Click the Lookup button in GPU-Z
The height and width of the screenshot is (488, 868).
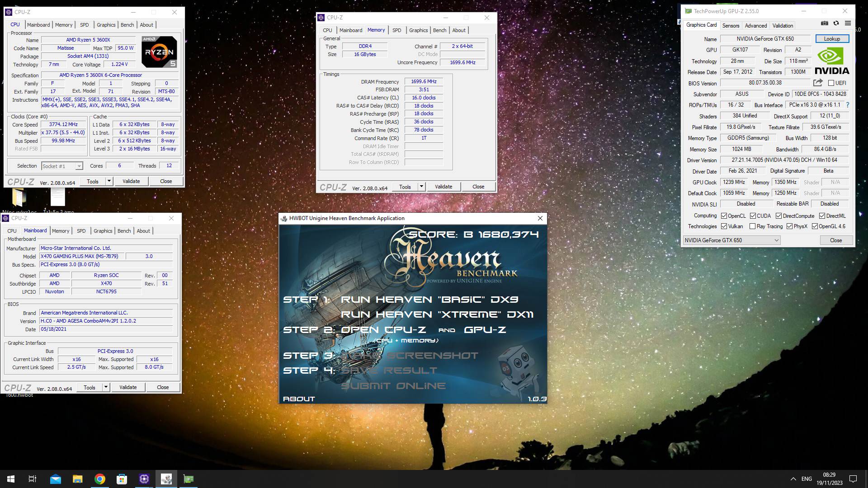point(832,39)
